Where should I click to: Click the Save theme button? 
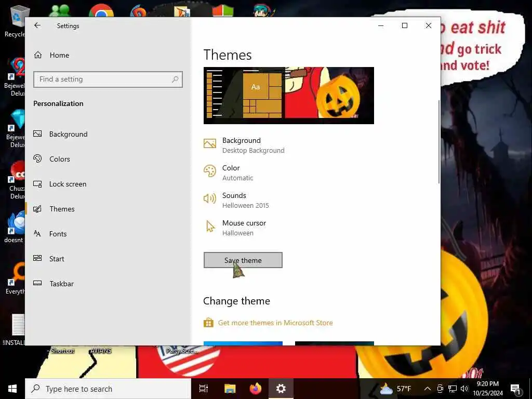click(x=243, y=260)
